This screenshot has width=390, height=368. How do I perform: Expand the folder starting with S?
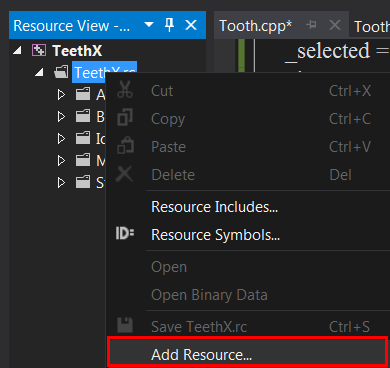pyautogui.click(x=61, y=183)
